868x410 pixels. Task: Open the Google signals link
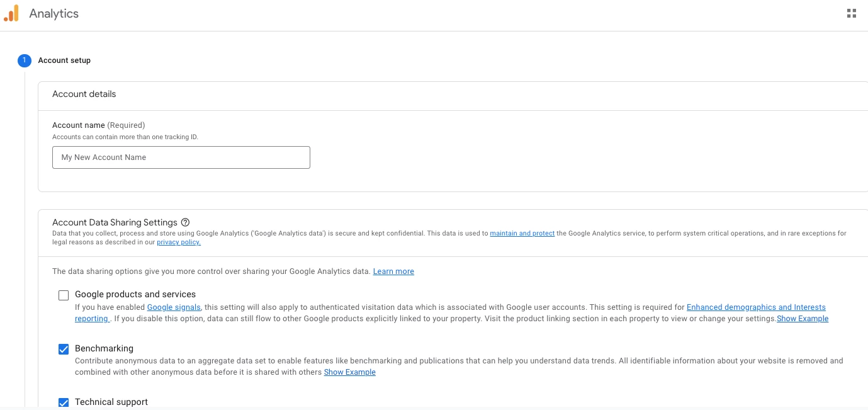(x=174, y=307)
